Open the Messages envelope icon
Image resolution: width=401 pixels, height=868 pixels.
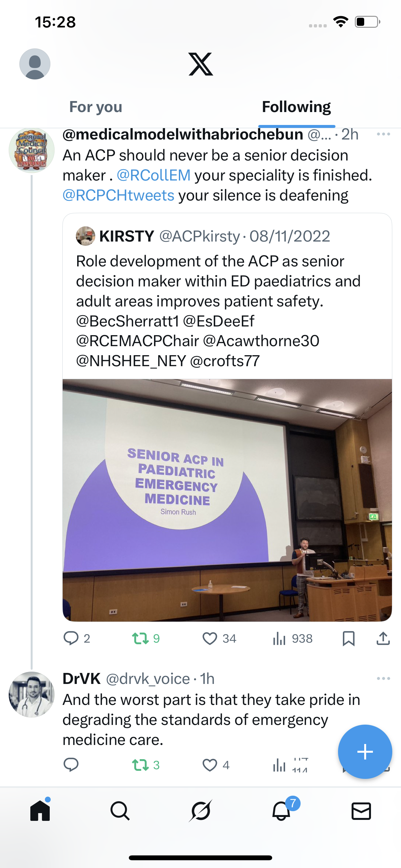tap(361, 811)
